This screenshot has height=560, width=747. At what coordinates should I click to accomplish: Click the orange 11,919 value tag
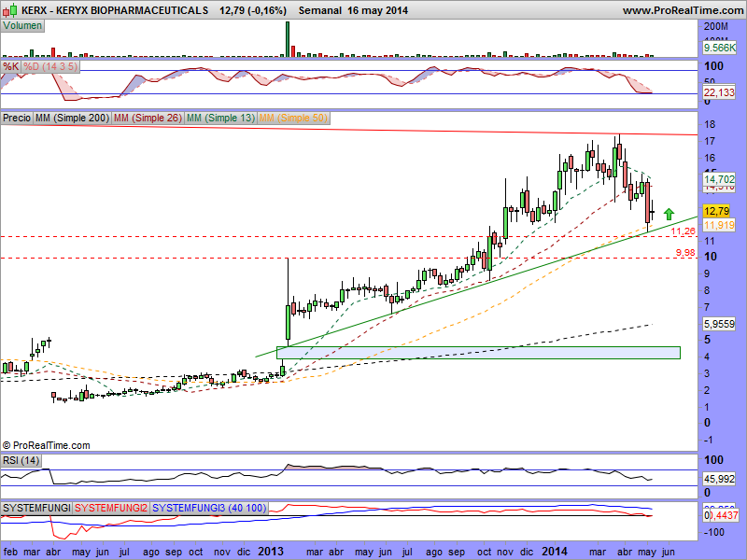click(x=719, y=225)
